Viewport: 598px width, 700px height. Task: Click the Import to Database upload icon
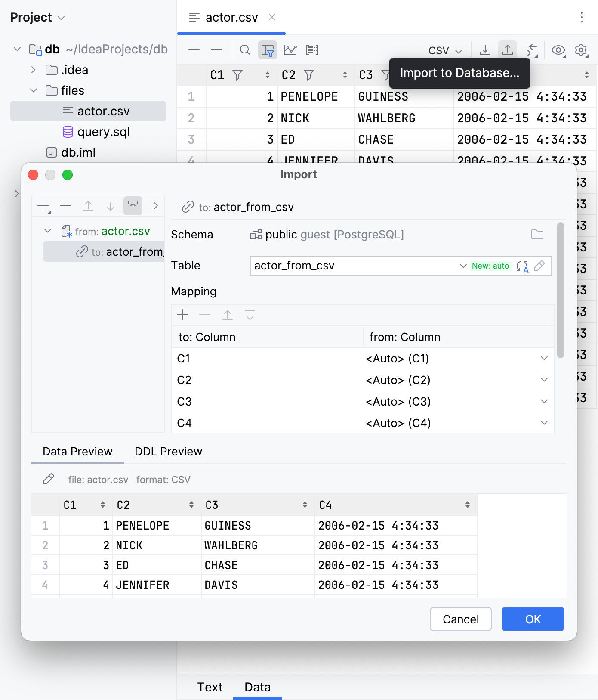pyautogui.click(x=507, y=50)
